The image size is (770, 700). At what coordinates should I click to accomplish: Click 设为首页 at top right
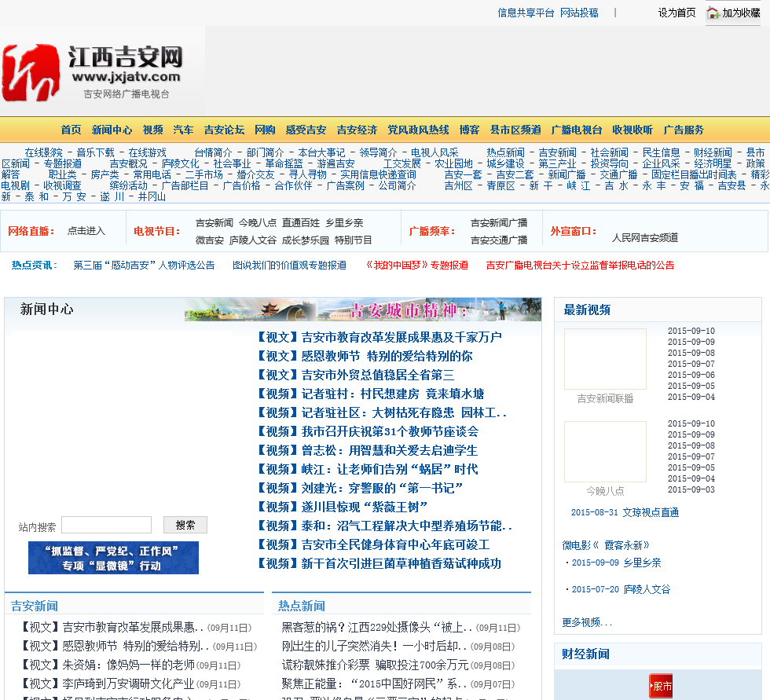tap(676, 13)
